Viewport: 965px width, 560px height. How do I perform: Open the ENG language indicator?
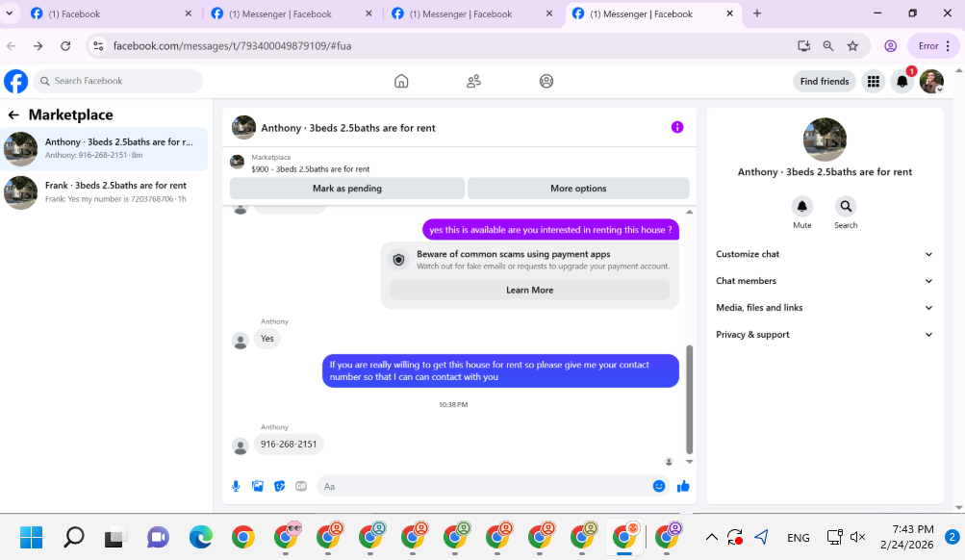(x=798, y=538)
